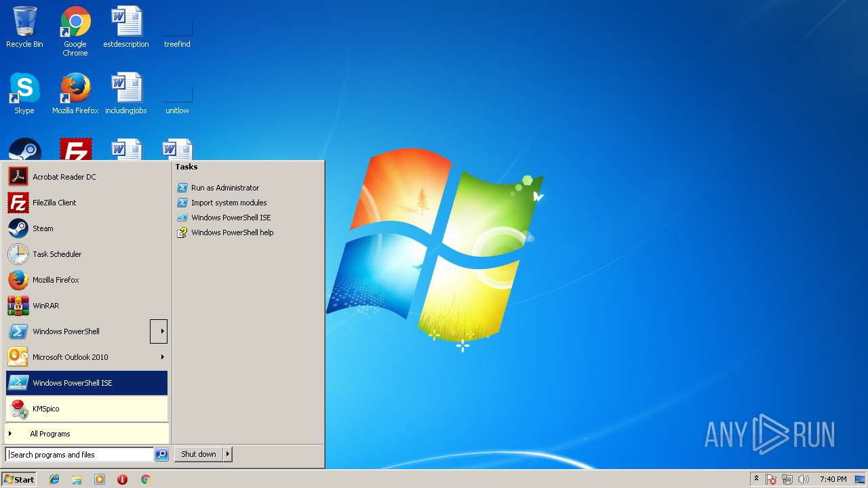Select the treefind desktop item
This screenshot has height=488, width=868.
click(x=177, y=33)
